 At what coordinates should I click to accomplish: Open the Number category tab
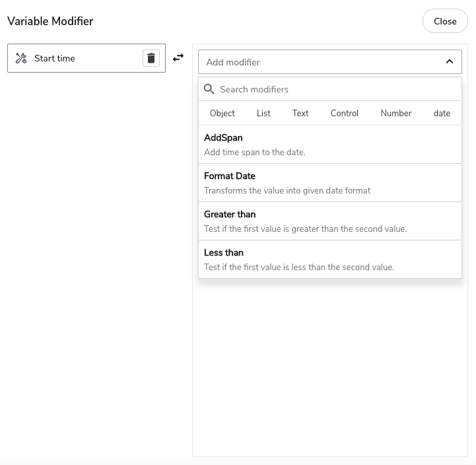(x=396, y=113)
